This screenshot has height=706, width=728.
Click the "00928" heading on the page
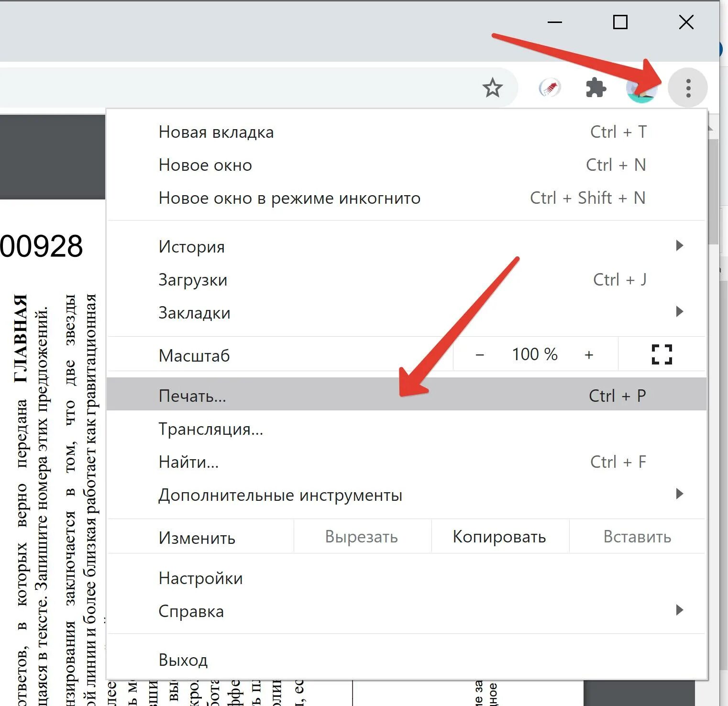42,246
